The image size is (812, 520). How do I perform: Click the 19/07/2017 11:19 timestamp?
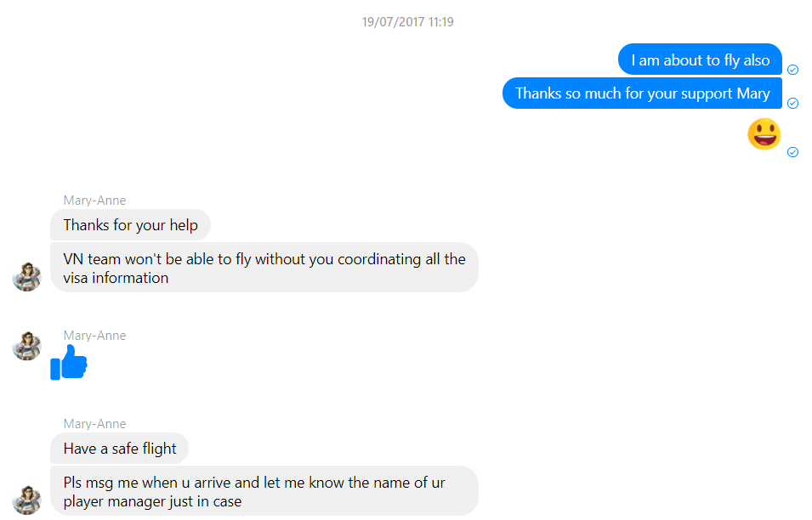click(407, 22)
